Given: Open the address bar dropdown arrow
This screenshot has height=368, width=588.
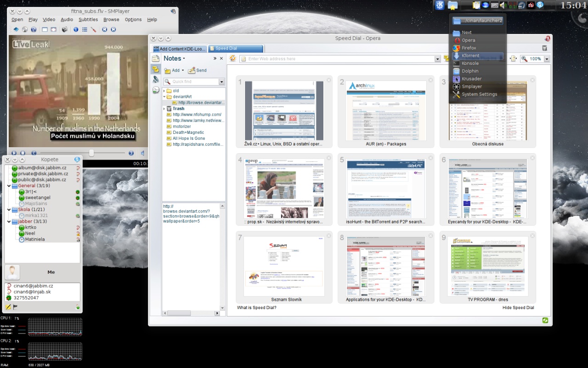Looking at the screenshot, I should [438, 59].
